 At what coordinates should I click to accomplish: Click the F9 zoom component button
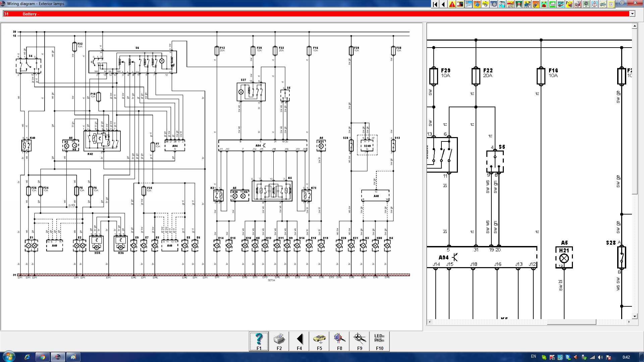(360, 342)
